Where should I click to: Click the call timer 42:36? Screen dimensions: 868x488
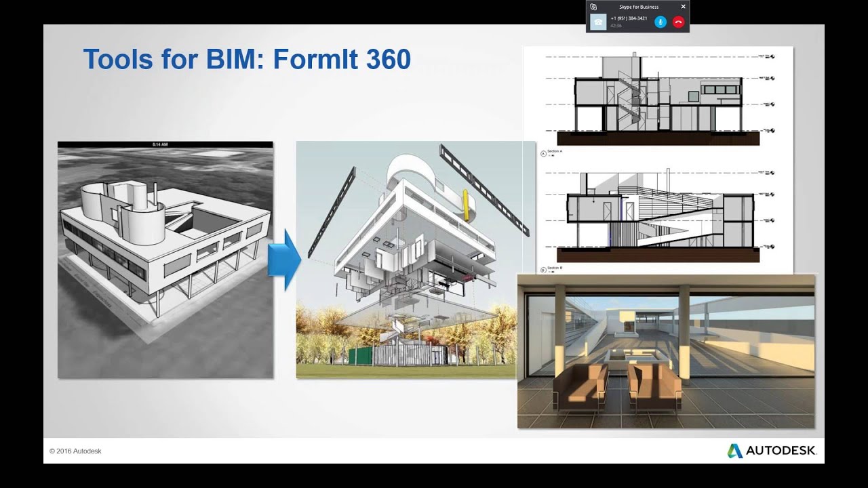point(616,26)
